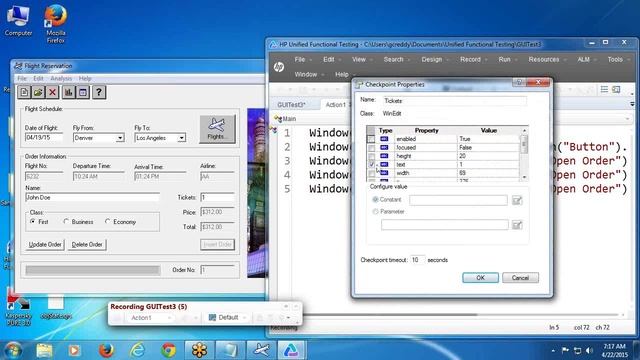Screen dimensions: 640x360
Task: Open Mozilla Firefox desktop shortcut
Action: (x=56, y=24)
